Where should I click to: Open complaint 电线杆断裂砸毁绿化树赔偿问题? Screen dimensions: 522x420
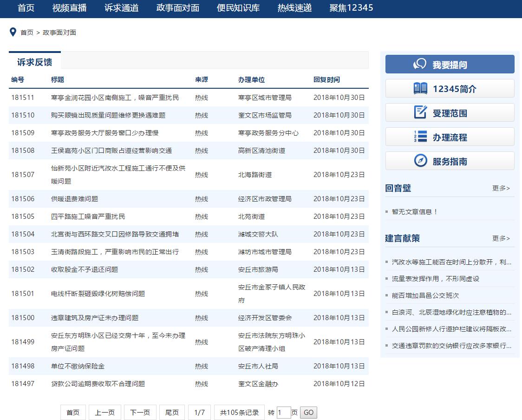[98, 294]
